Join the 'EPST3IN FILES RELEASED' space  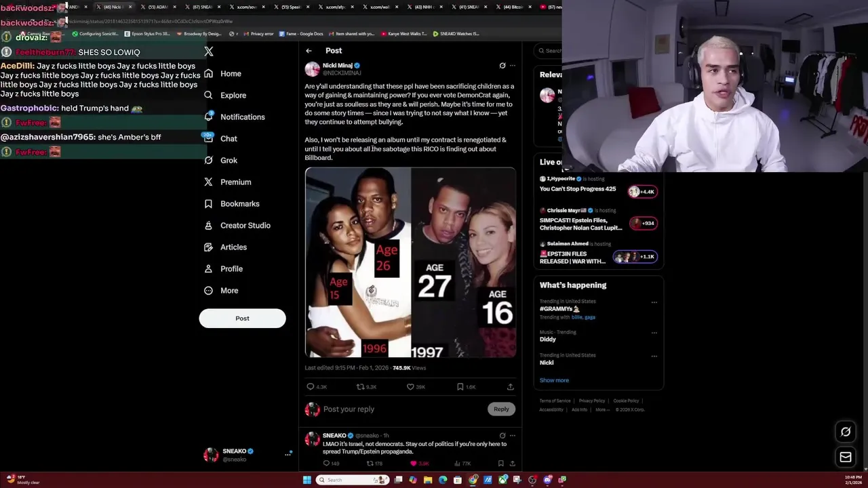point(635,257)
